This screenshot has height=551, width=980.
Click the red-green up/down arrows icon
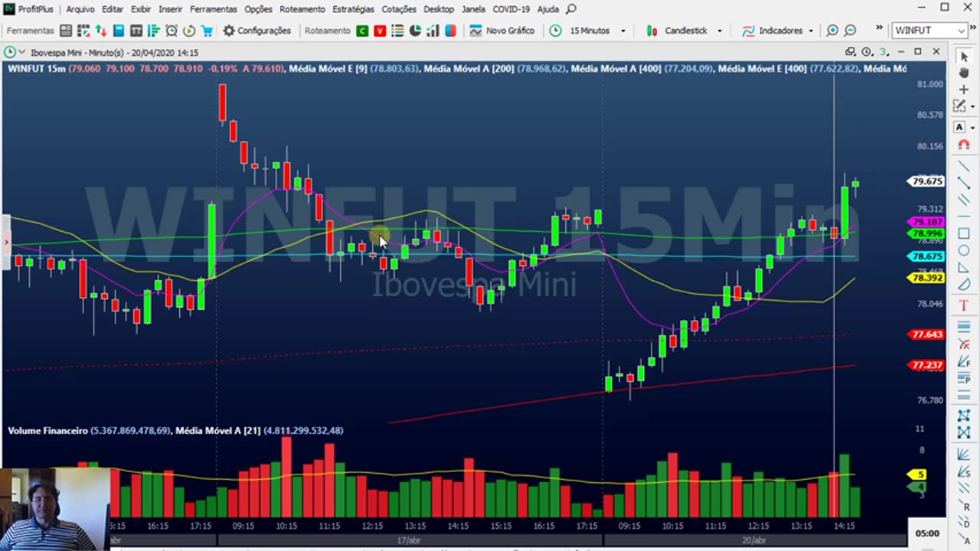(101, 31)
